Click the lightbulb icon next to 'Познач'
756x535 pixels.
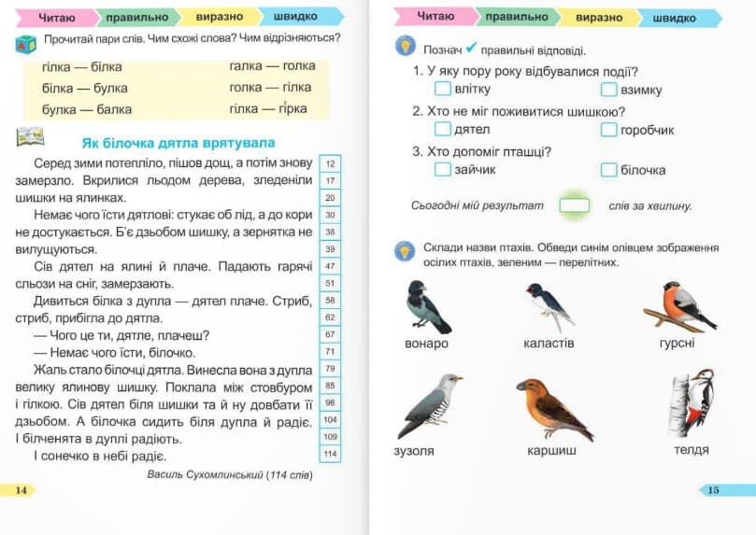tap(406, 47)
